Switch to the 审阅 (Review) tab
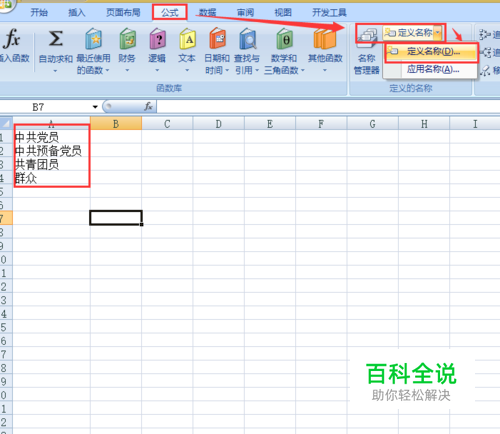500x434 pixels. (x=245, y=13)
